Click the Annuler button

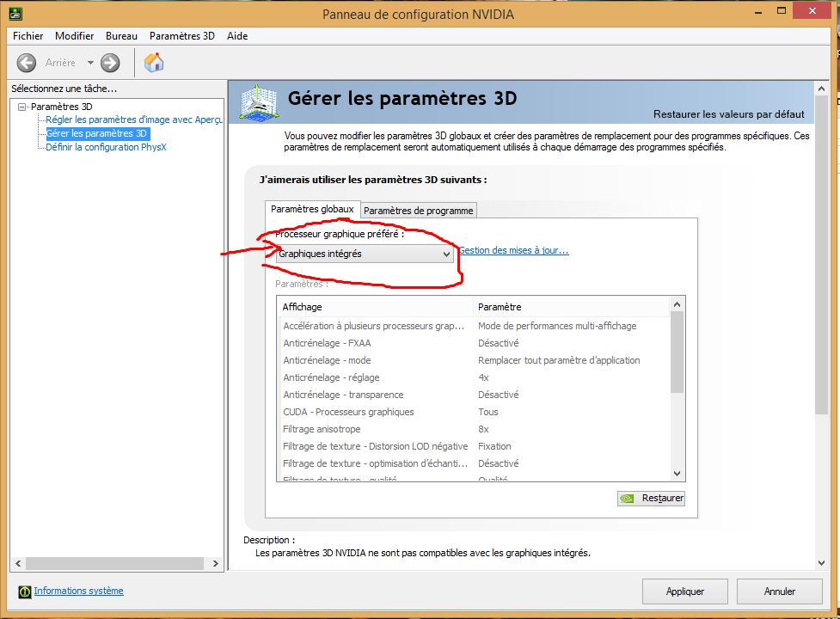tap(780, 591)
